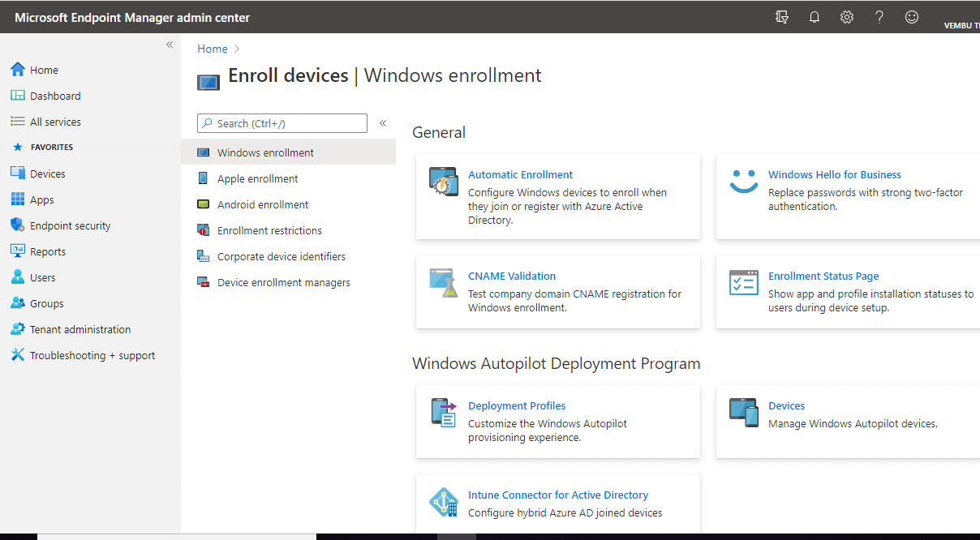
Task: Send feedback using the smiley icon
Action: pos(912,17)
